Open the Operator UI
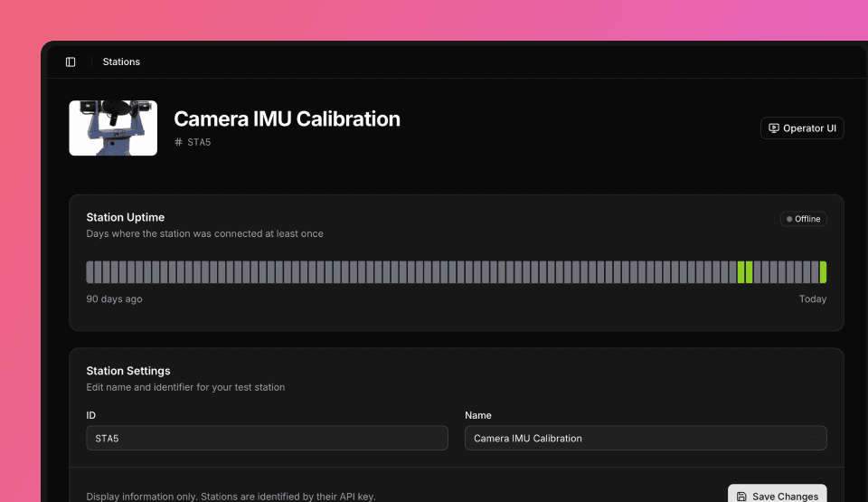The width and height of the screenshot is (868, 502). pos(802,128)
